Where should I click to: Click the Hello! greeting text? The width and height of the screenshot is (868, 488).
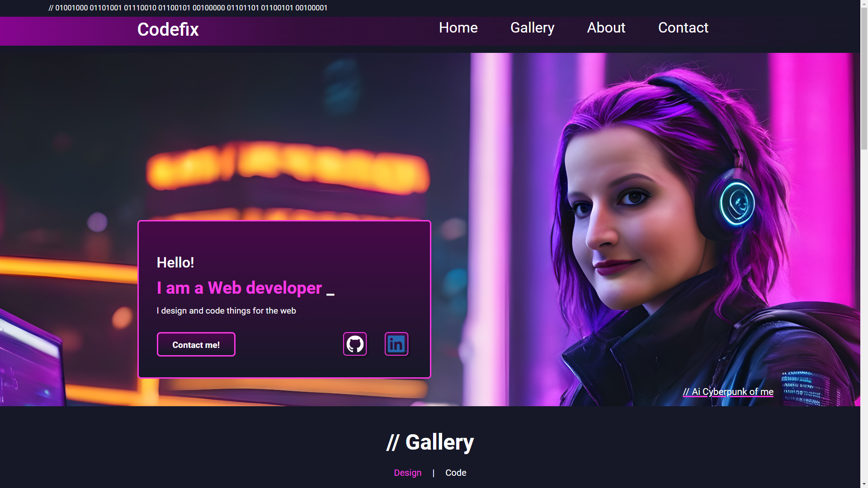[175, 263]
